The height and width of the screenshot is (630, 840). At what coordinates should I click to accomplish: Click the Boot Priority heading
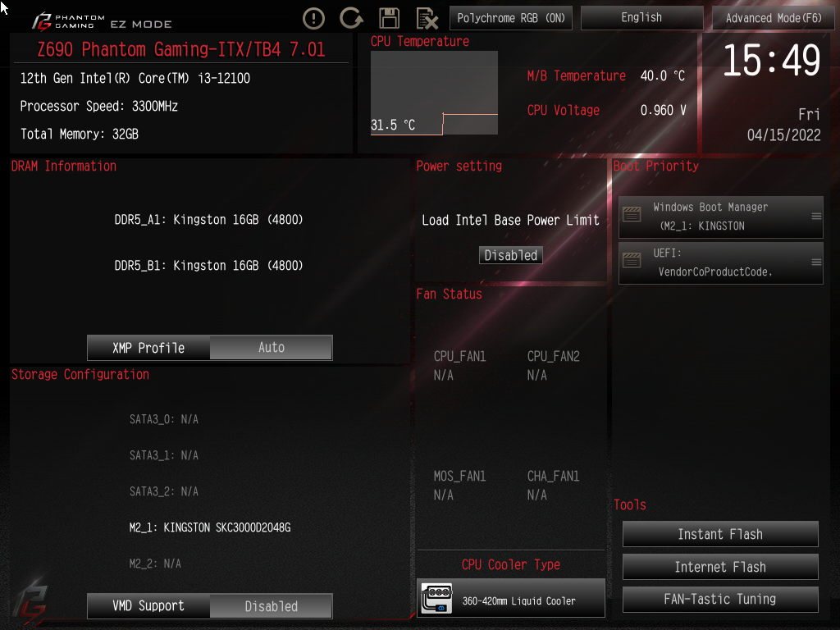tap(655, 166)
